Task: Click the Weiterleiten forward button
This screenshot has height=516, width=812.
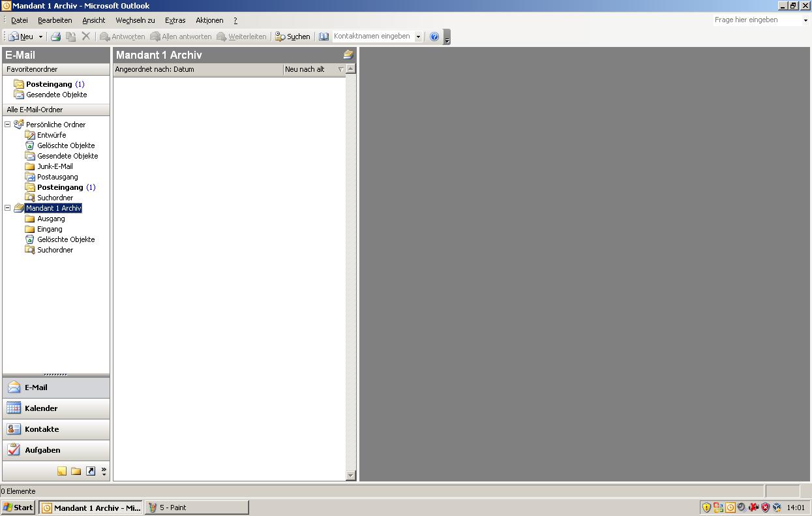Action: tap(241, 37)
